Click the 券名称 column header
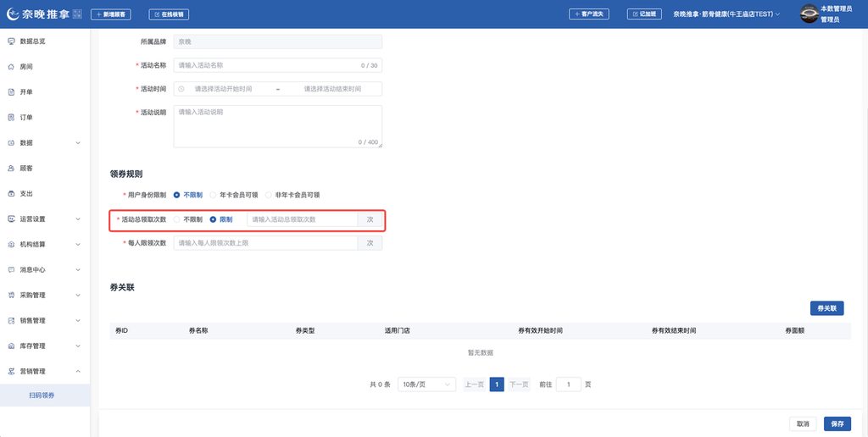Viewport: 868px width, 437px height. [198, 331]
